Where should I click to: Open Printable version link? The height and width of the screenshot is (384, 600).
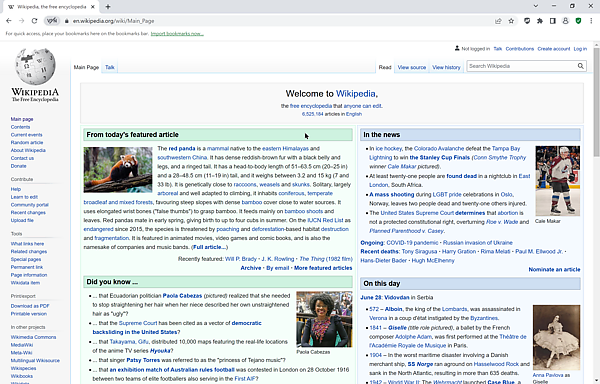pos(29,314)
